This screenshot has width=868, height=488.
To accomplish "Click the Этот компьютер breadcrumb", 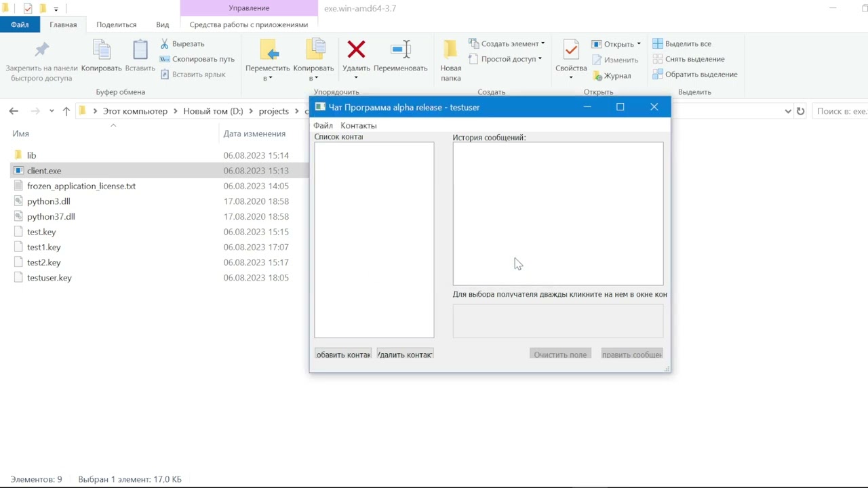I will (135, 111).
